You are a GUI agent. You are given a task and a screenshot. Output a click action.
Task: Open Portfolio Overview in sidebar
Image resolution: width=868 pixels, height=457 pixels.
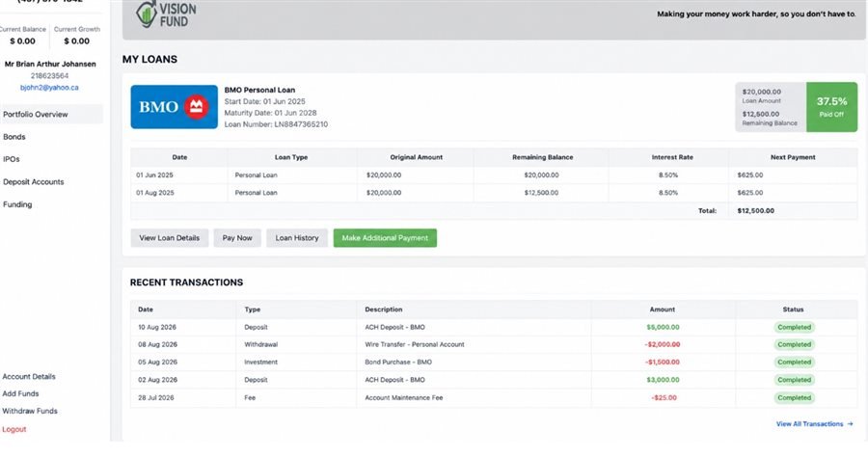[36, 114]
